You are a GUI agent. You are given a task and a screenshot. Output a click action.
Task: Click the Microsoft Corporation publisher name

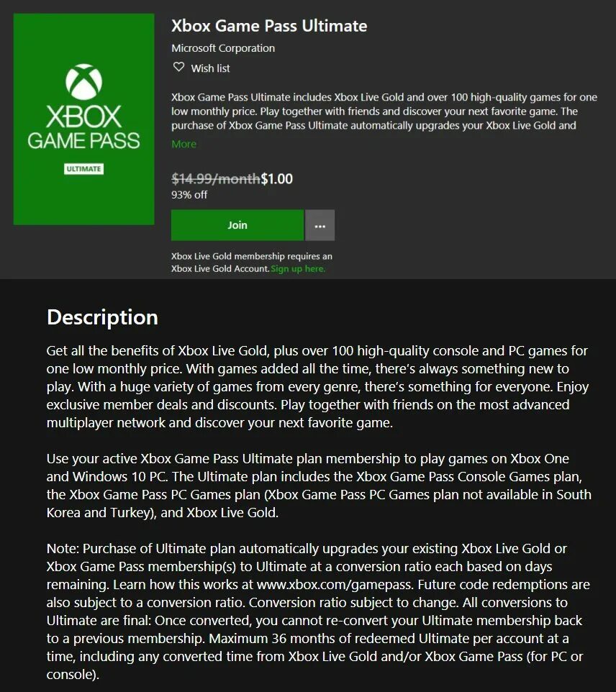223,48
